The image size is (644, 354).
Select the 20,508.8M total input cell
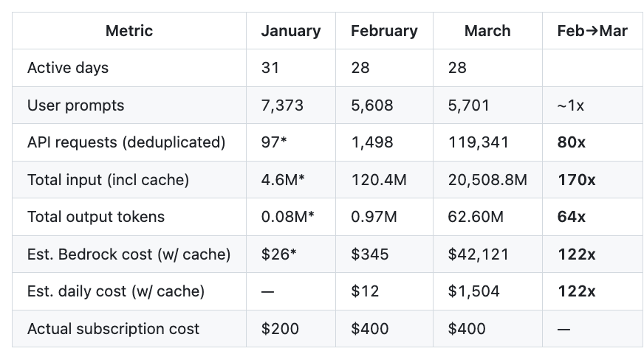tap(487, 180)
